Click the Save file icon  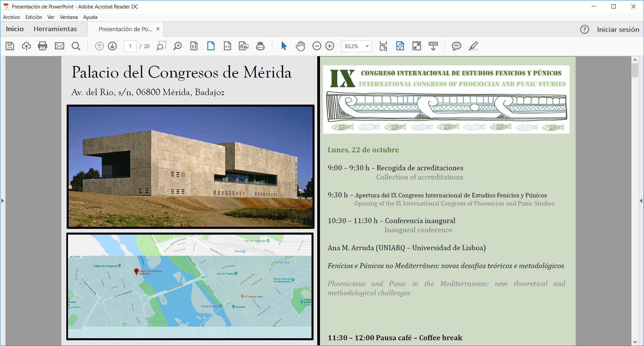(x=10, y=46)
